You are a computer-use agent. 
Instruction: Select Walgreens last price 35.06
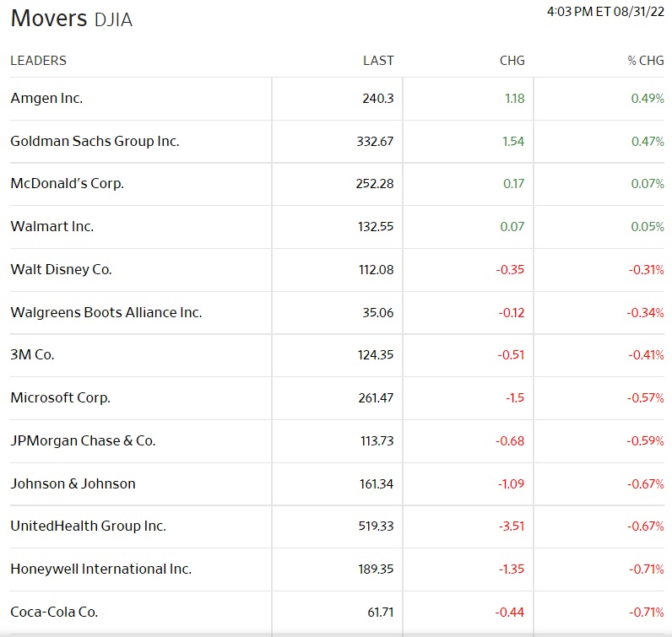coord(377,312)
